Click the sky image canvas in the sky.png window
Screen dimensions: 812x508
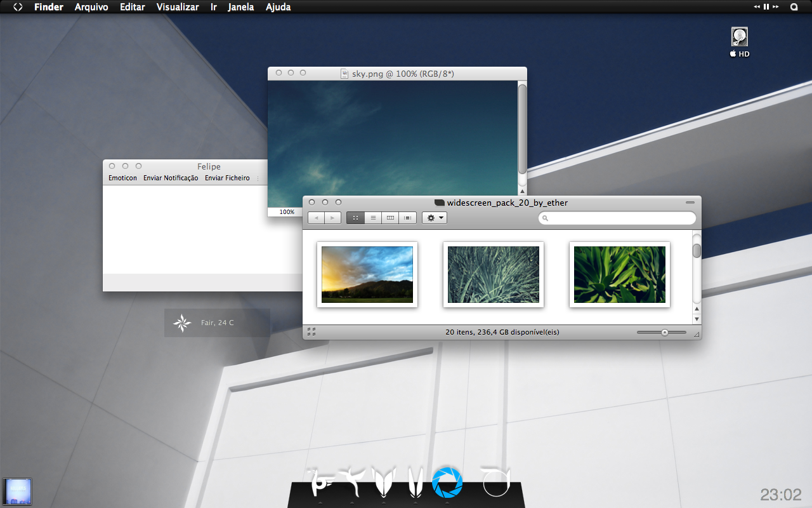point(393,144)
